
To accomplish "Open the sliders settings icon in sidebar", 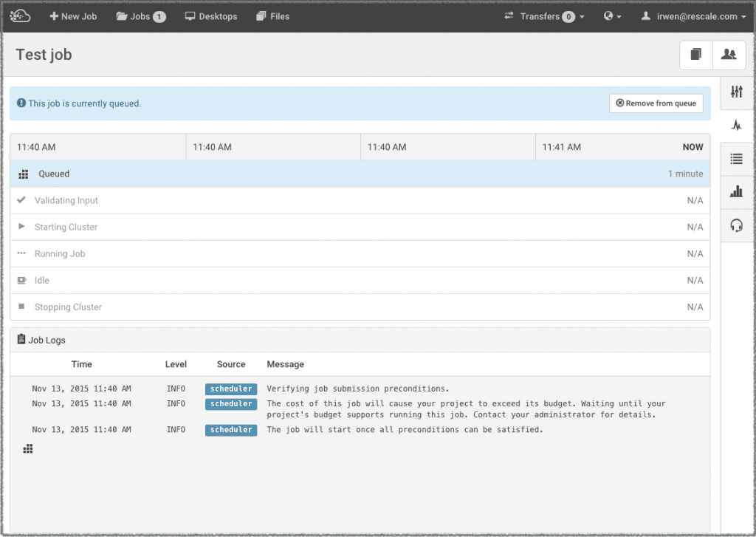I will click(735, 92).
